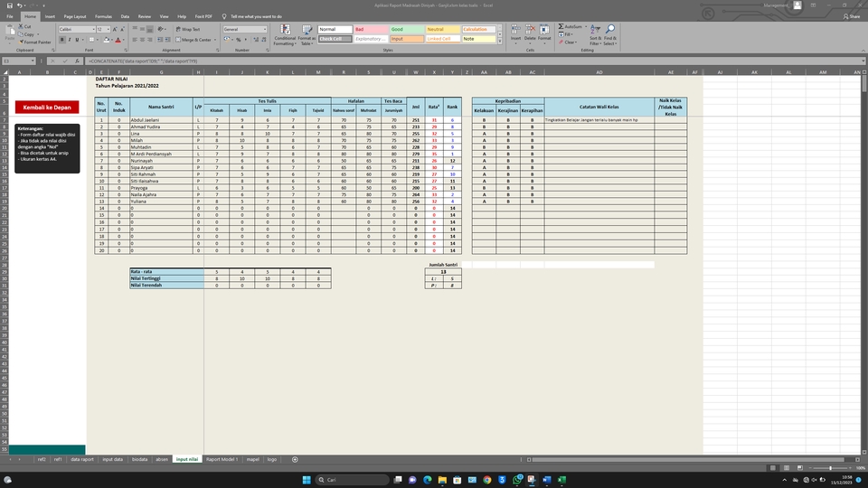The image size is (868, 488).
Task: Switch to the Insert ribbon tab
Action: click(50, 16)
